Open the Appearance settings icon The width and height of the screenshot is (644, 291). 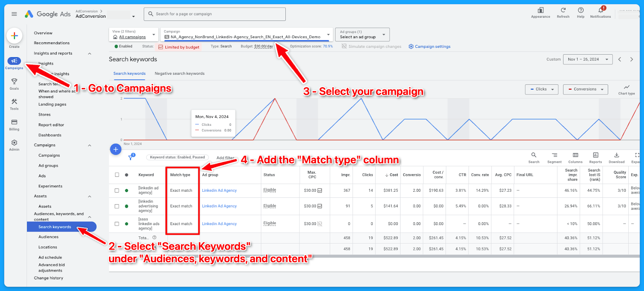click(541, 12)
